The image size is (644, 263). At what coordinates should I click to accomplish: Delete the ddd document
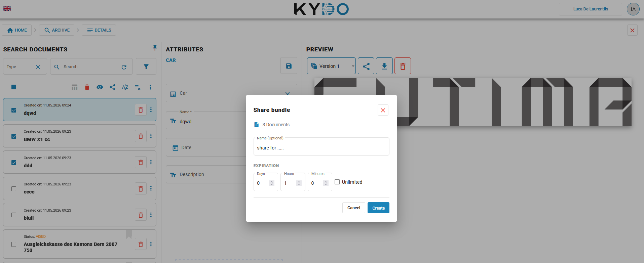pos(141,162)
